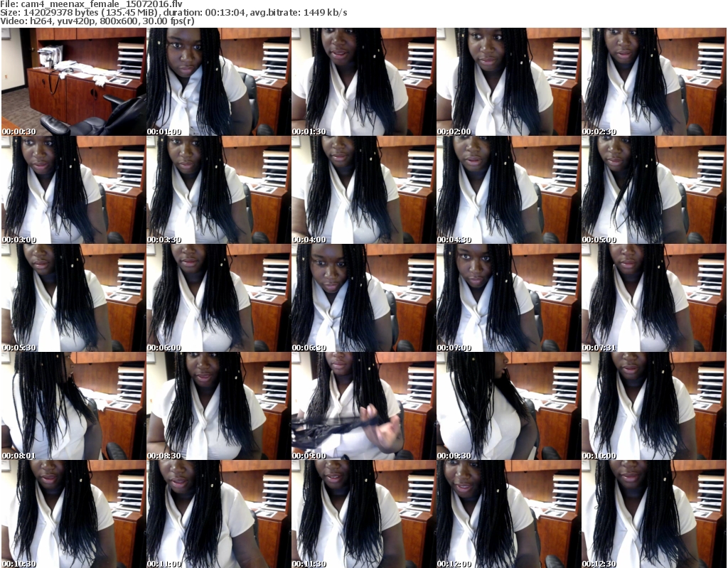The height and width of the screenshot is (568, 728).
Task: Select the thumbnail stamped 00:01:00
Action: pyautogui.click(x=219, y=82)
